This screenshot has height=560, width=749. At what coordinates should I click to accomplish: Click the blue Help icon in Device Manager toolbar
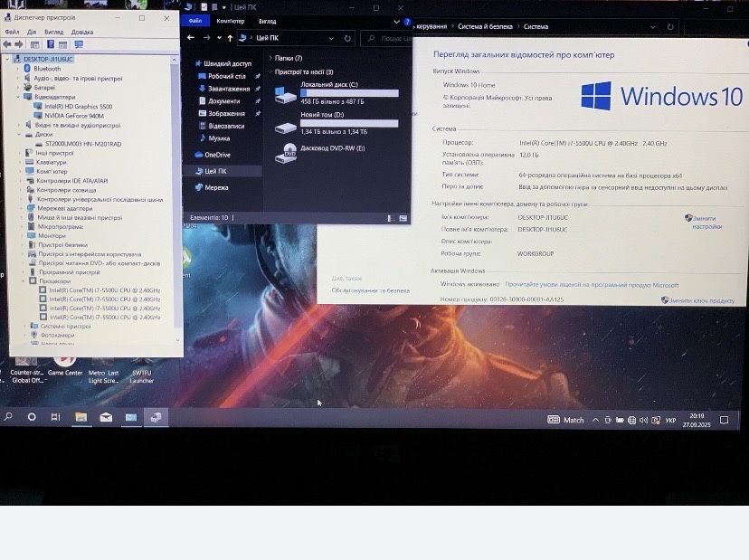[x=50, y=44]
